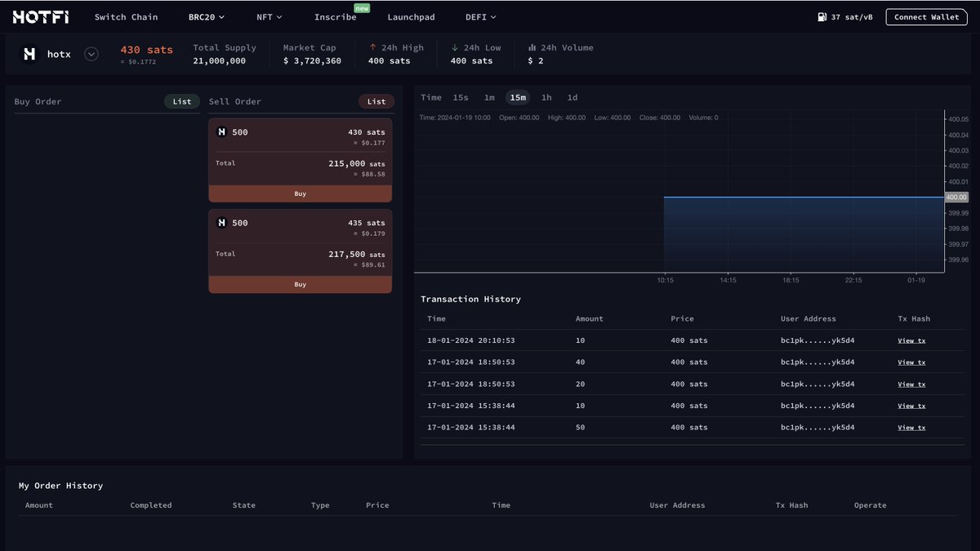Expand the hotx token selector chevron
The image size is (980, 551).
pyautogui.click(x=91, y=54)
